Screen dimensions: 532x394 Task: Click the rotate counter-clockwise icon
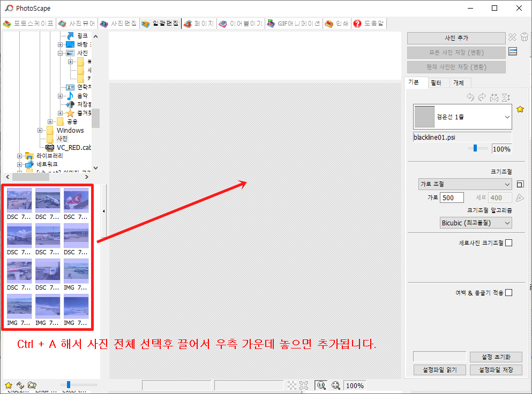[x=470, y=97]
